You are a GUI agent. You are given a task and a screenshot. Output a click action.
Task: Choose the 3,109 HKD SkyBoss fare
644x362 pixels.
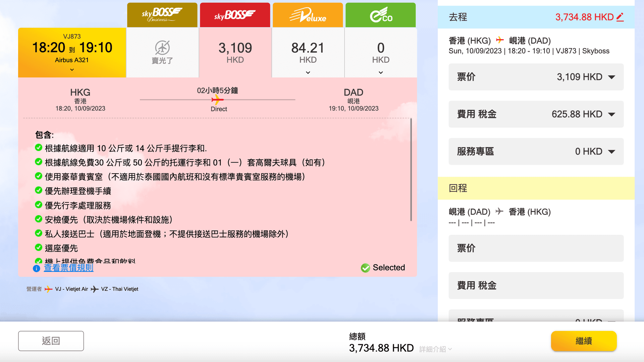pos(235,52)
